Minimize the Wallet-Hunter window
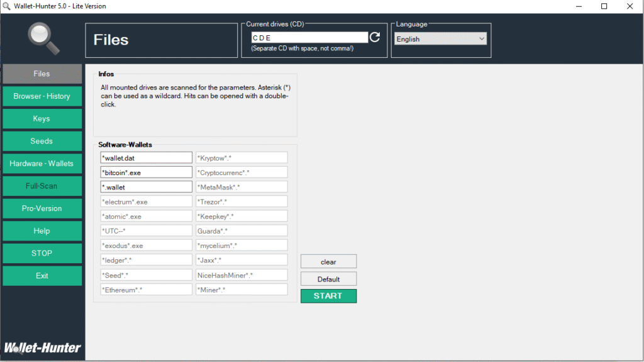The width and height of the screenshot is (644, 362). [579, 6]
